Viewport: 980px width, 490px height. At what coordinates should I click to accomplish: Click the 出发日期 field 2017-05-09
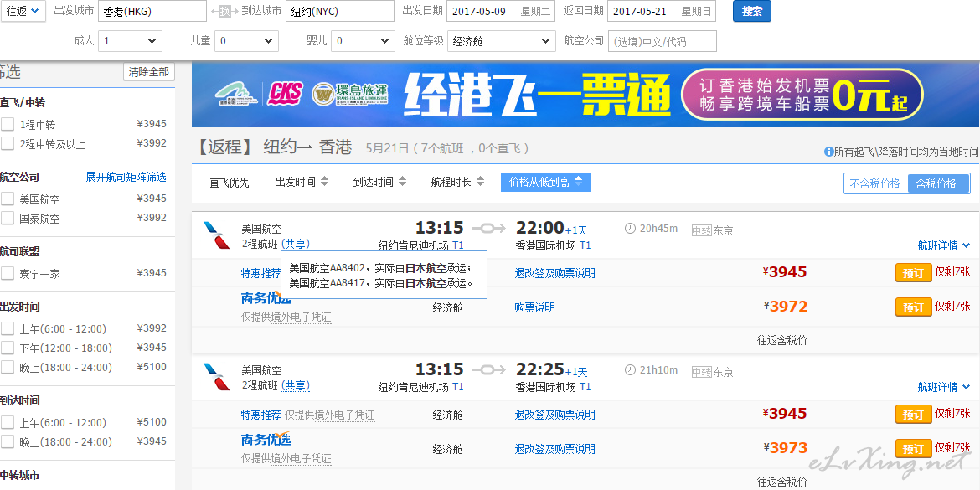[501, 11]
